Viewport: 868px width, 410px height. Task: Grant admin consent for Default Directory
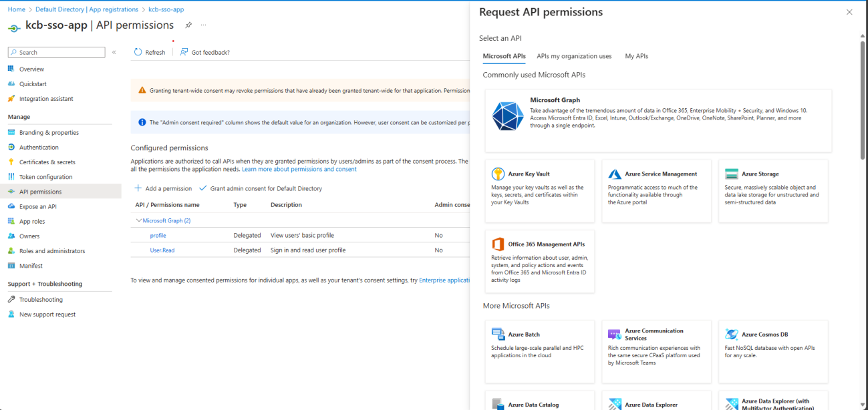click(261, 188)
